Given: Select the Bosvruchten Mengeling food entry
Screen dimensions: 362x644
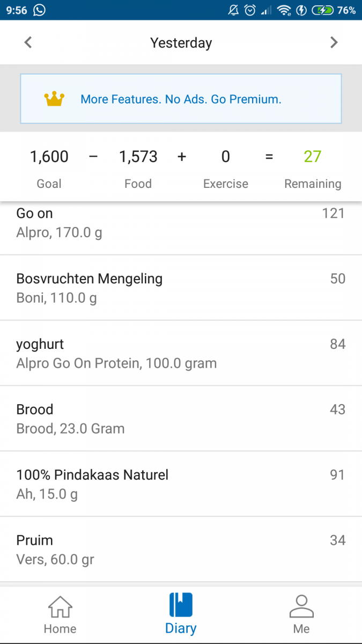Looking at the screenshot, I should (181, 287).
